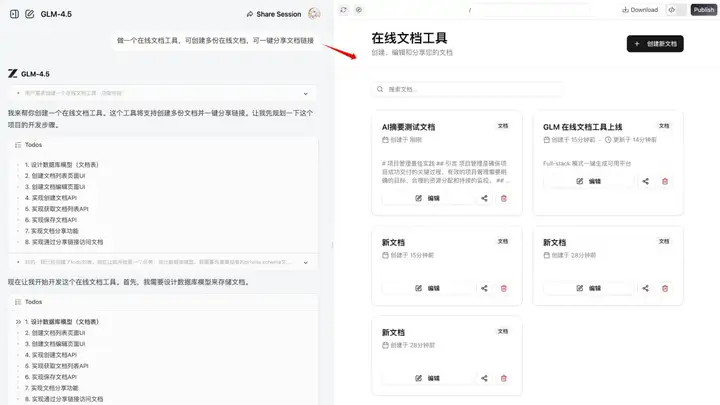This screenshot has height=405, width=720.
Task: Delete the GLM 在线文档工具上线 document
Action: click(665, 181)
